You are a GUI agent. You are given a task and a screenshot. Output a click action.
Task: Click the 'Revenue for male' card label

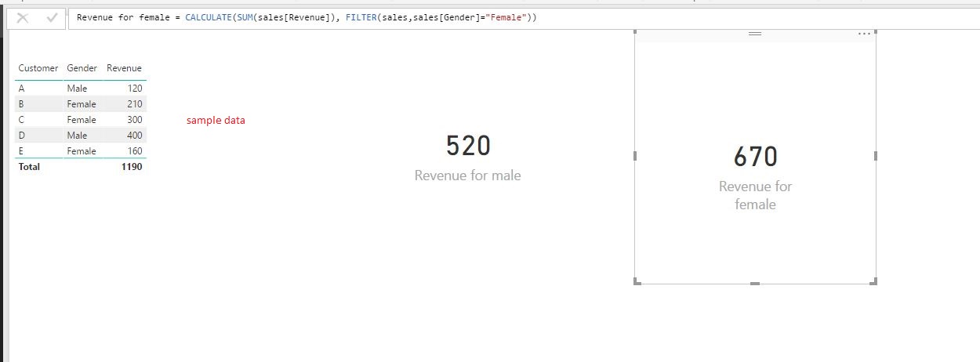(x=467, y=176)
